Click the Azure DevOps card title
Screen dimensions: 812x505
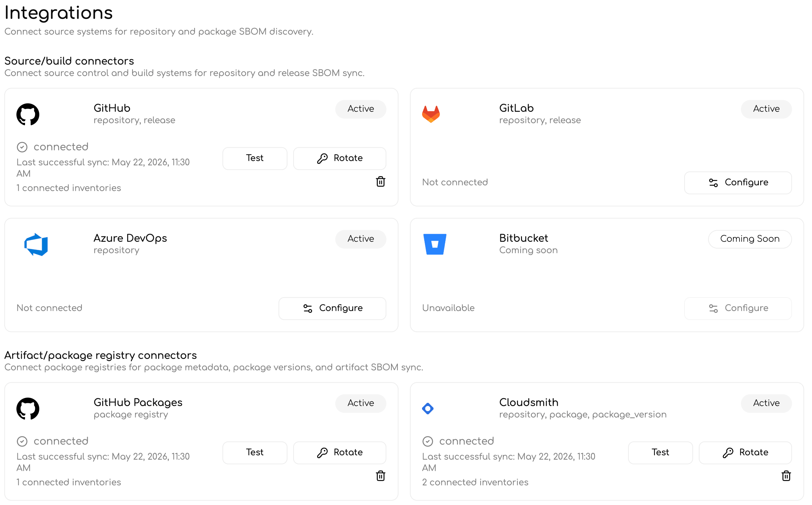click(x=130, y=238)
